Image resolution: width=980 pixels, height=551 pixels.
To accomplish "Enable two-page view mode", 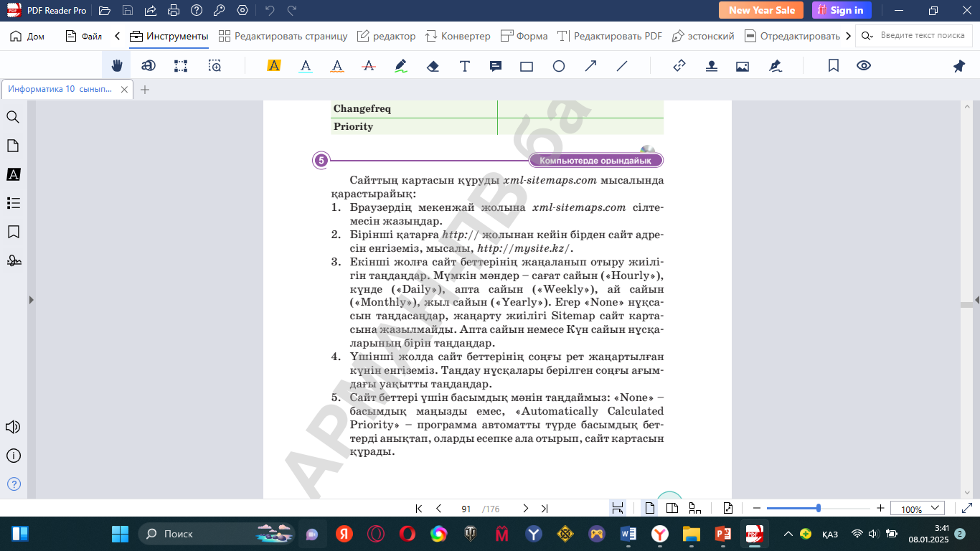I will 672,509.
